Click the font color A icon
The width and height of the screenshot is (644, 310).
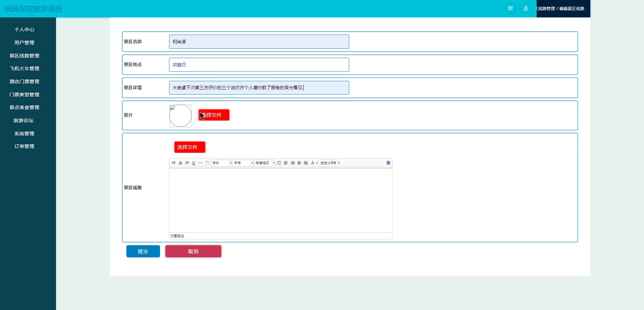[313, 163]
